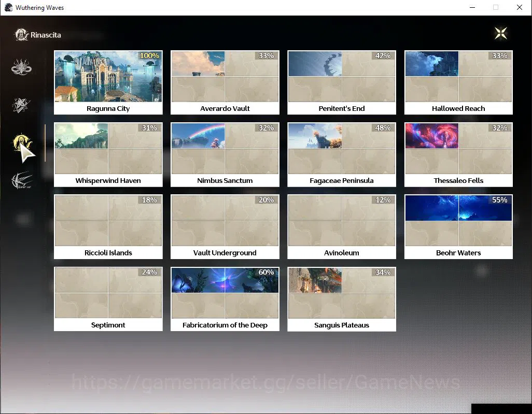Open the Penitent's End card
Screen dimensions: 532x414
(x=342, y=82)
